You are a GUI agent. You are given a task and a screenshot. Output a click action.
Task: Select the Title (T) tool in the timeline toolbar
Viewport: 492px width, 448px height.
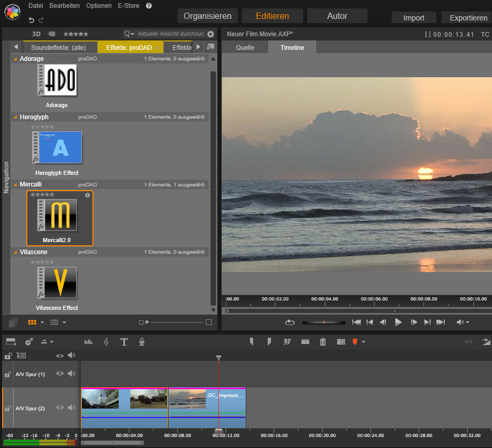coord(124,341)
